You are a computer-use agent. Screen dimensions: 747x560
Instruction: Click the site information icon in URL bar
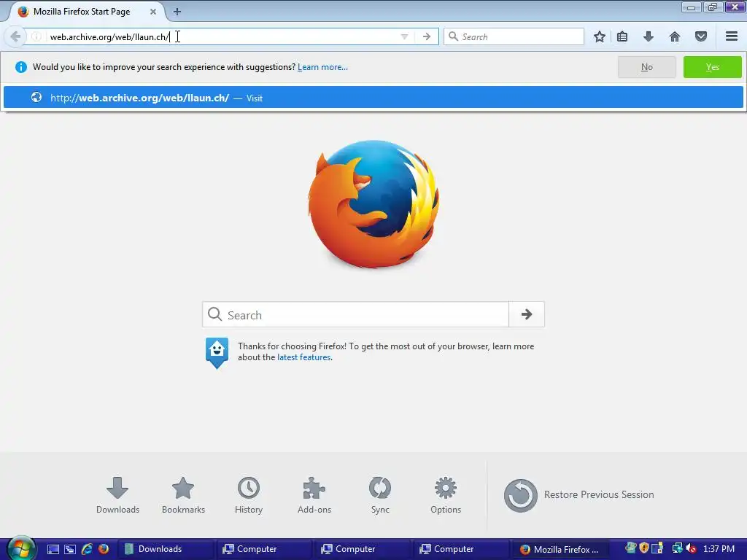click(x=36, y=36)
